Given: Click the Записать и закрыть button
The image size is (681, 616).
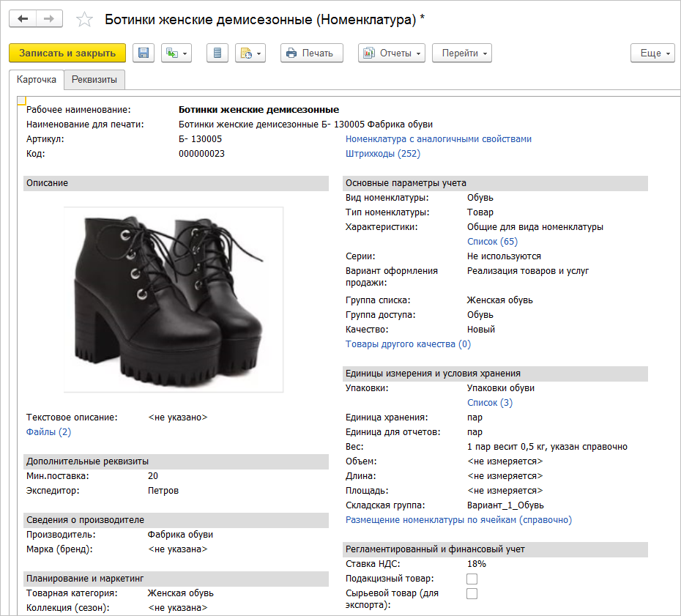Looking at the screenshot, I should point(67,53).
